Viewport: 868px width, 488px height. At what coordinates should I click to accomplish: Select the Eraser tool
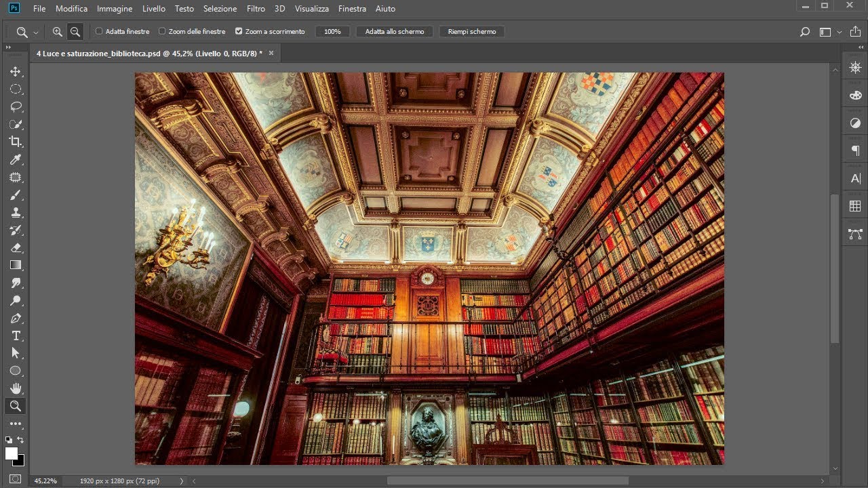[x=15, y=247]
